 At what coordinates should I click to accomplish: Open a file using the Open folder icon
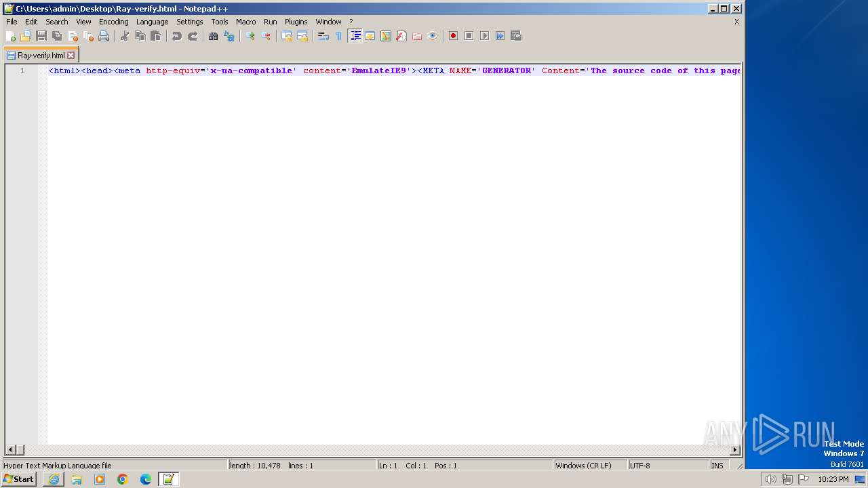coord(26,36)
